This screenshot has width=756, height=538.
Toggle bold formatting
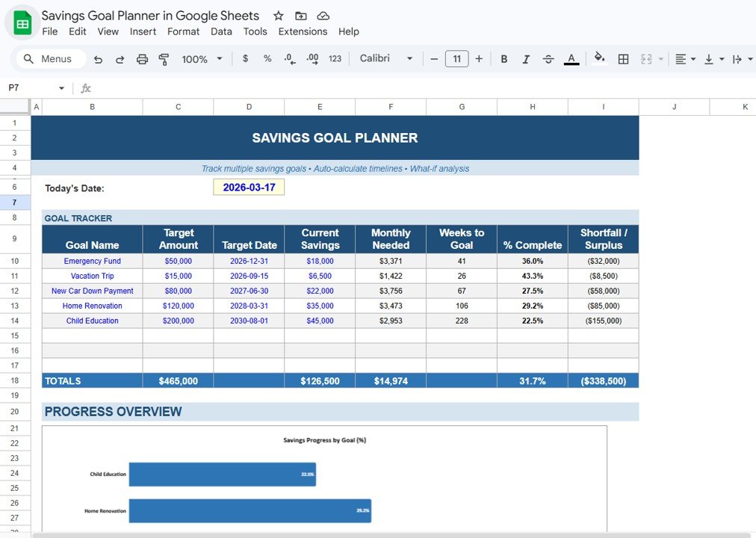504,58
